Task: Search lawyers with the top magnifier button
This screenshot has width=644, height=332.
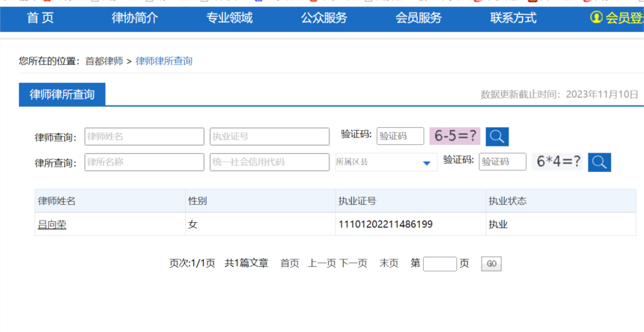Action: coord(497,137)
